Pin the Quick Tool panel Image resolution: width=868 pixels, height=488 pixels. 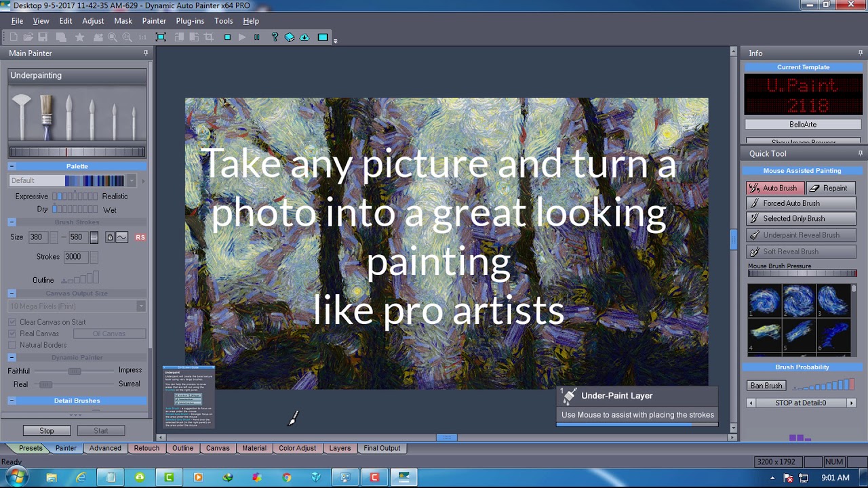pyautogui.click(x=861, y=153)
